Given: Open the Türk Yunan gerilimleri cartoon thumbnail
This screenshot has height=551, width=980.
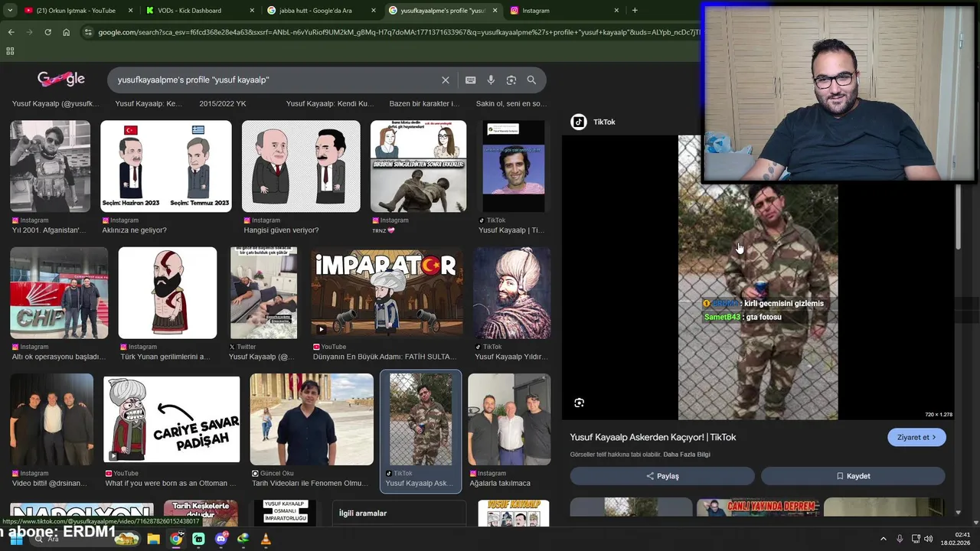Looking at the screenshot, I should point(168,293).
